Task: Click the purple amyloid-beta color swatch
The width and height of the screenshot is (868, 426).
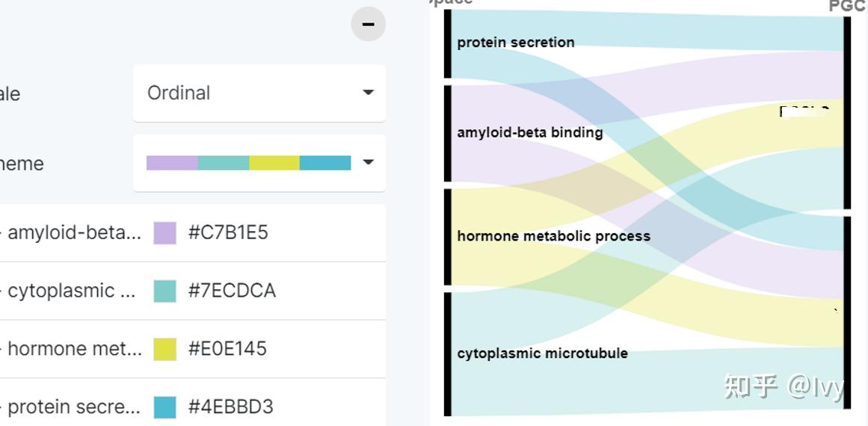Action: click(164, 232)
